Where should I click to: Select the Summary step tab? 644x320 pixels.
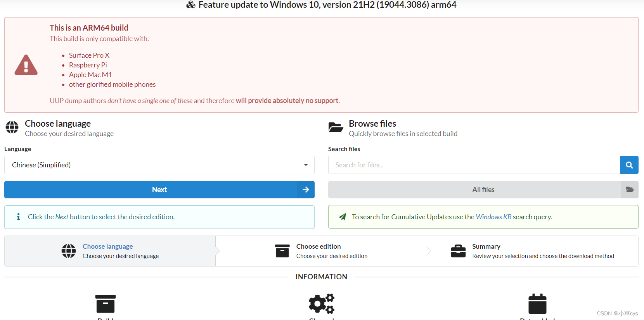pyautogui.click(x=533, y=251)
